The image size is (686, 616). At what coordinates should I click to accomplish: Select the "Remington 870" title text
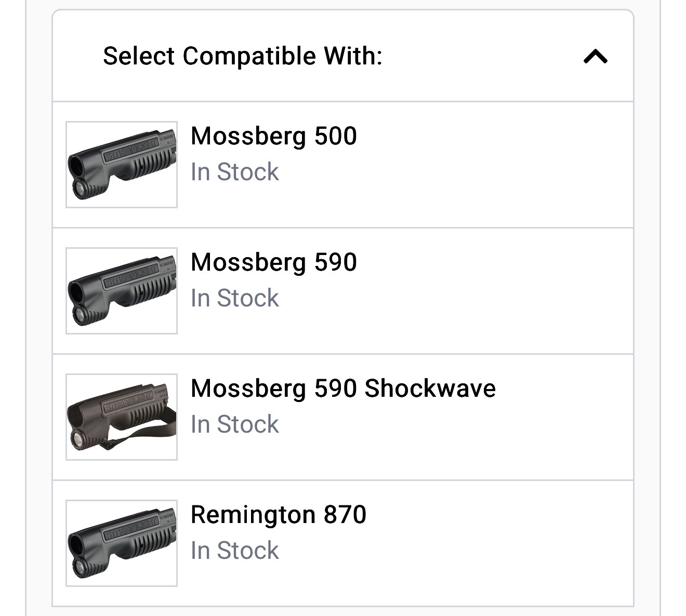pyautogui.click(x=279, y=515)
